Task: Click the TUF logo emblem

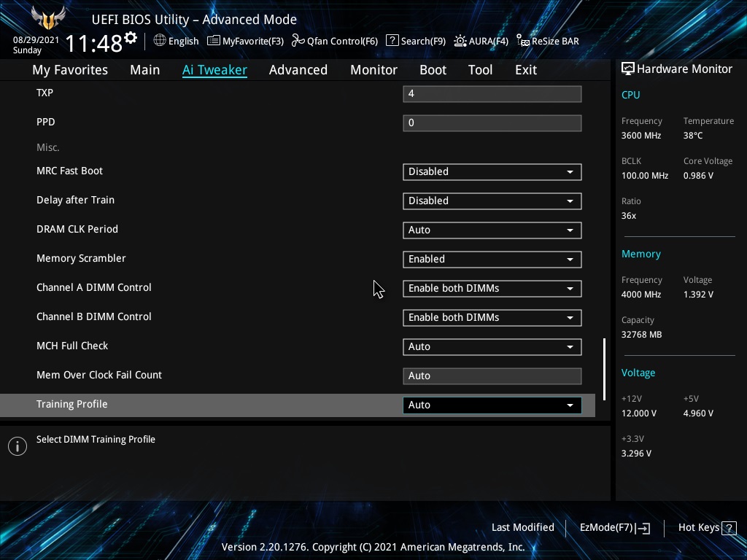Action: point(48,17)
